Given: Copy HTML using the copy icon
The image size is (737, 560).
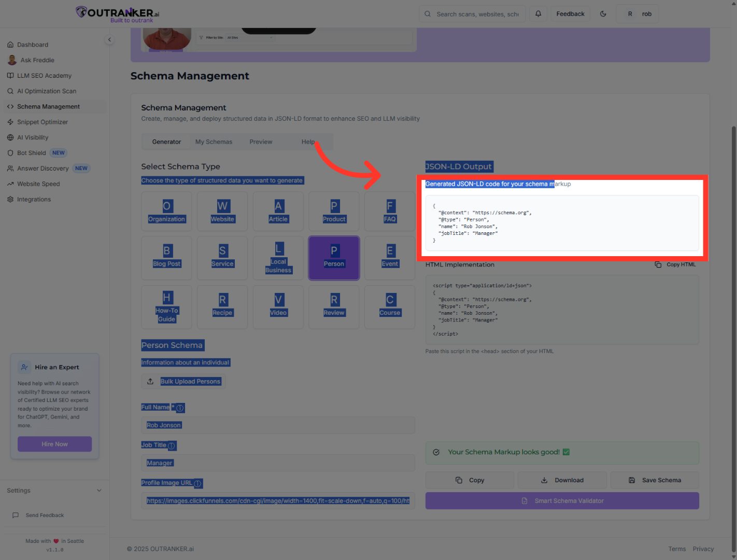Looking at the screenshot, I should 658,264.
